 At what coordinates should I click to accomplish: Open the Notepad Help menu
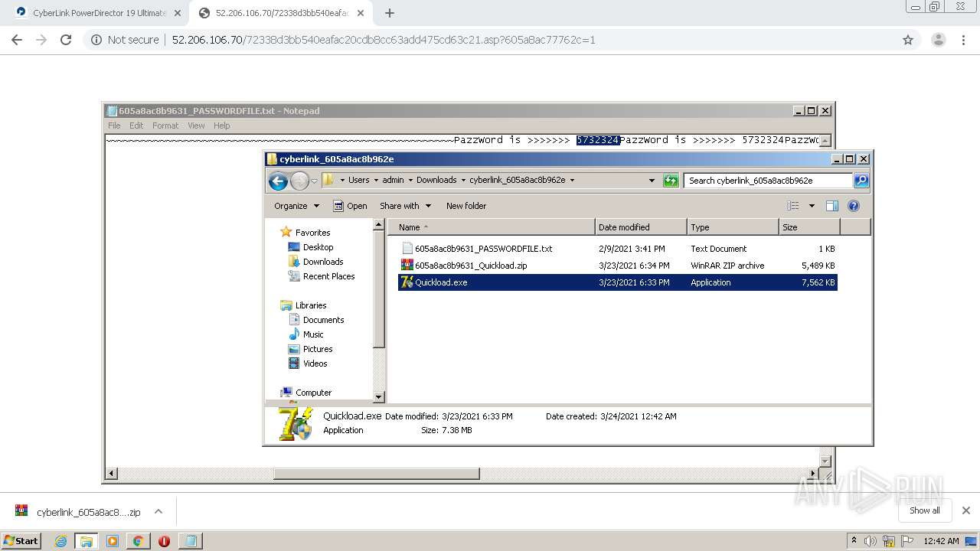pos(221,126)
